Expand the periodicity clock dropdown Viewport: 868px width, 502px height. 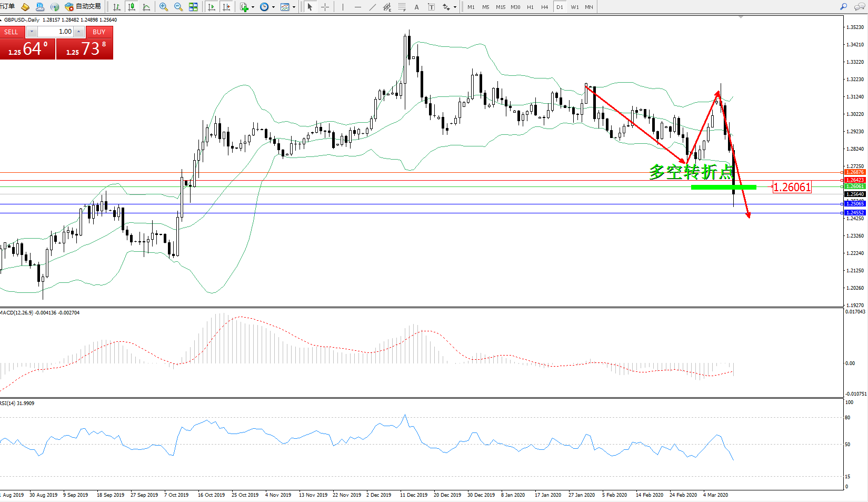click(273, 7)
